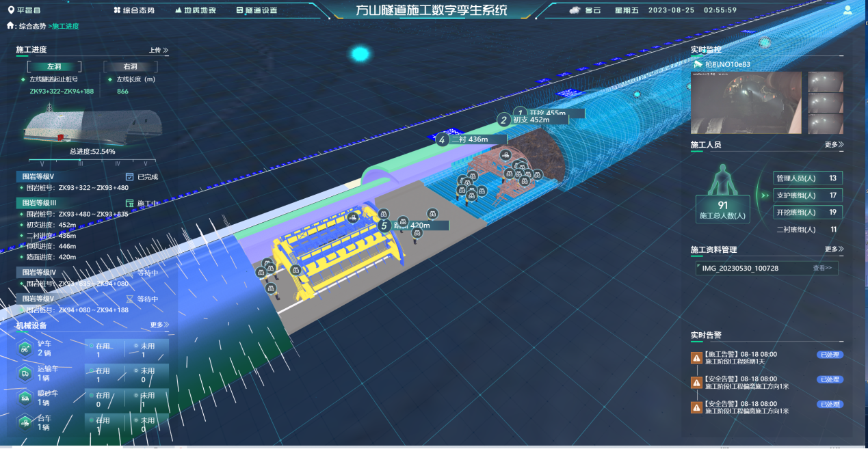Expand 更多 in 施工人员 panel
Screen dimensions: 868x449
click(834, 145)
